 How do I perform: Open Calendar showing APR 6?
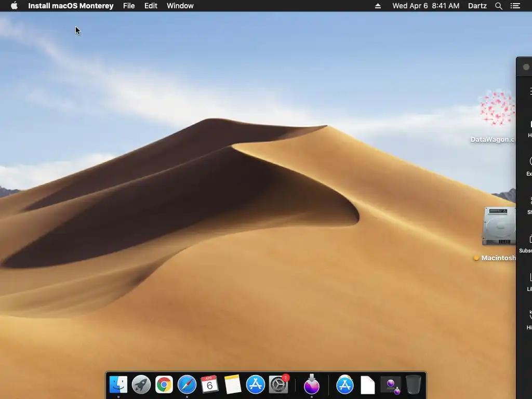[210, 384]
